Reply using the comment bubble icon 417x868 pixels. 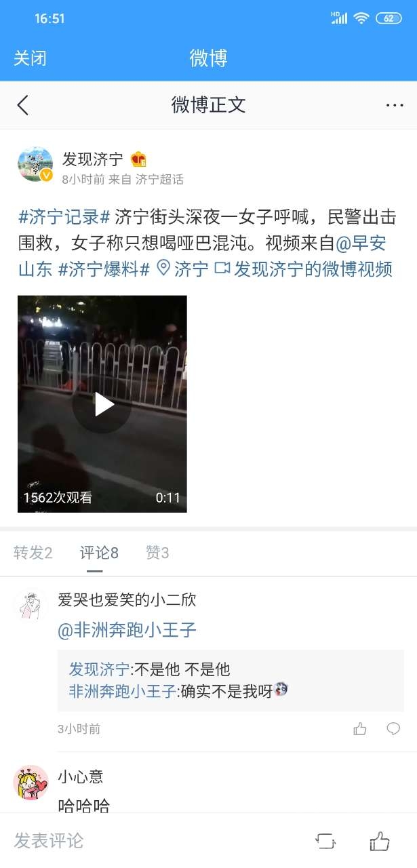click(393, 729)
